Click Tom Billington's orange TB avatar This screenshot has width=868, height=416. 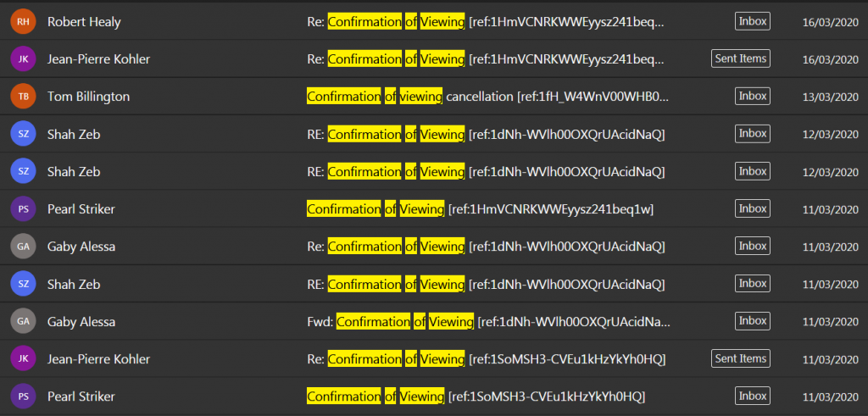[x=23, y=97]
